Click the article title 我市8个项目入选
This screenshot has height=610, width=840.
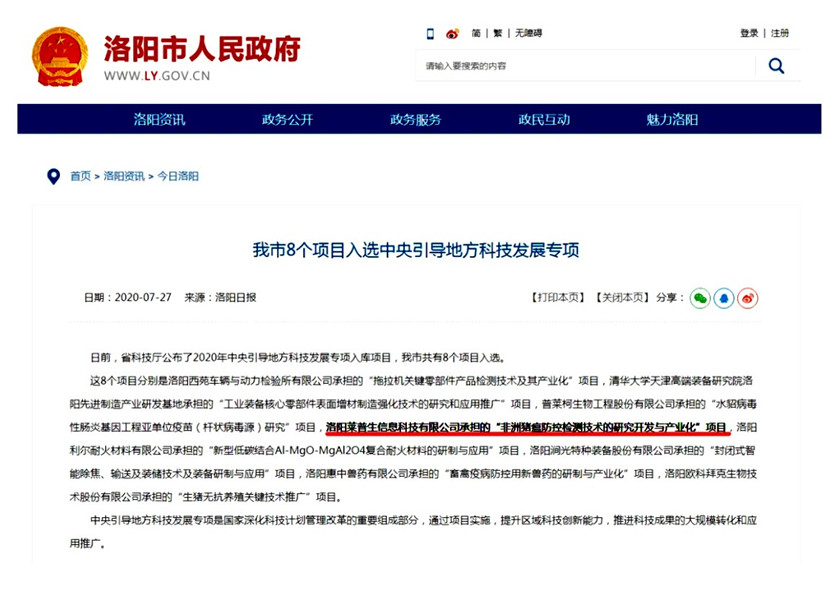416,250
